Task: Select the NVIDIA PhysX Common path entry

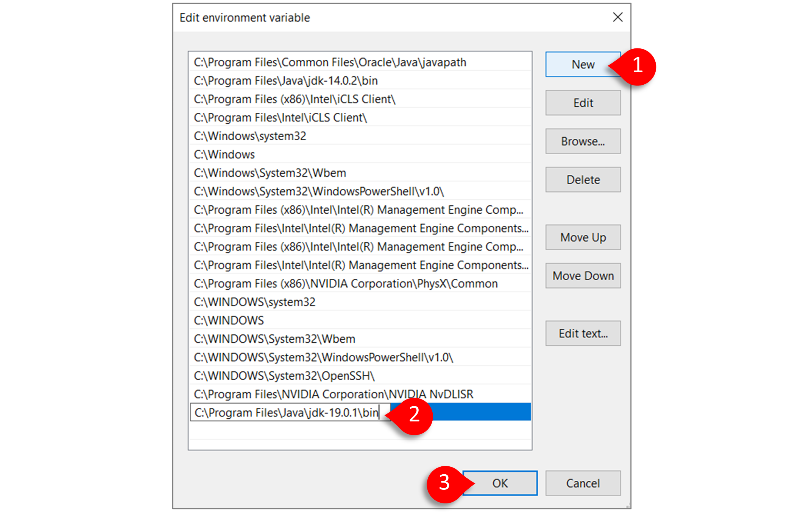Action: [x=345, y=284]
